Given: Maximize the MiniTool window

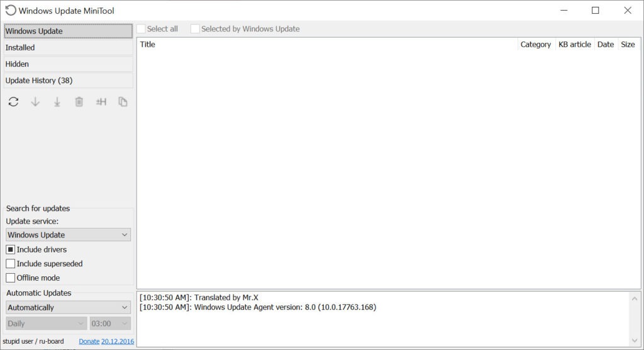Looking at the screenshot, I should [596, 10].
